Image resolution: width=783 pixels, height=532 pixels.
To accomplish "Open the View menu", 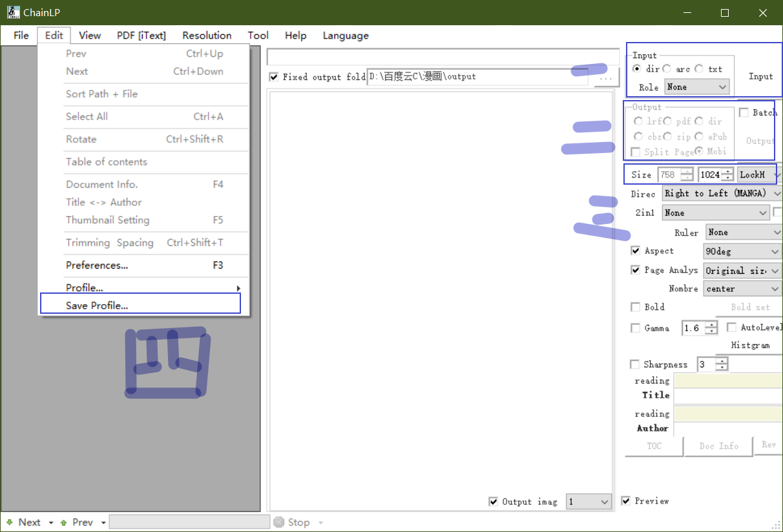I will [x=90, y=36].
